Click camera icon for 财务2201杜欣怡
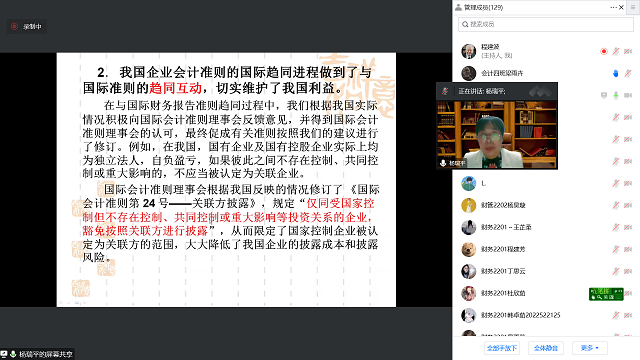The image size is (640, 360). 628,293
